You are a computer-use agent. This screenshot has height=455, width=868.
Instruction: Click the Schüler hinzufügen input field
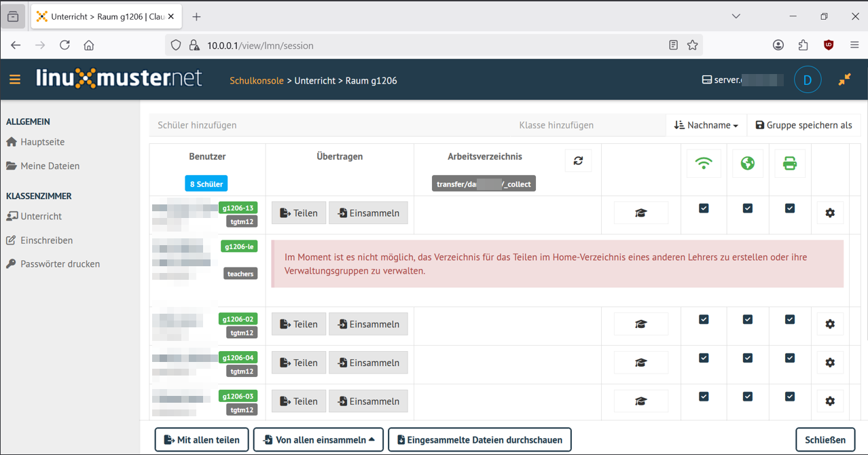click(x=326, y=125)
